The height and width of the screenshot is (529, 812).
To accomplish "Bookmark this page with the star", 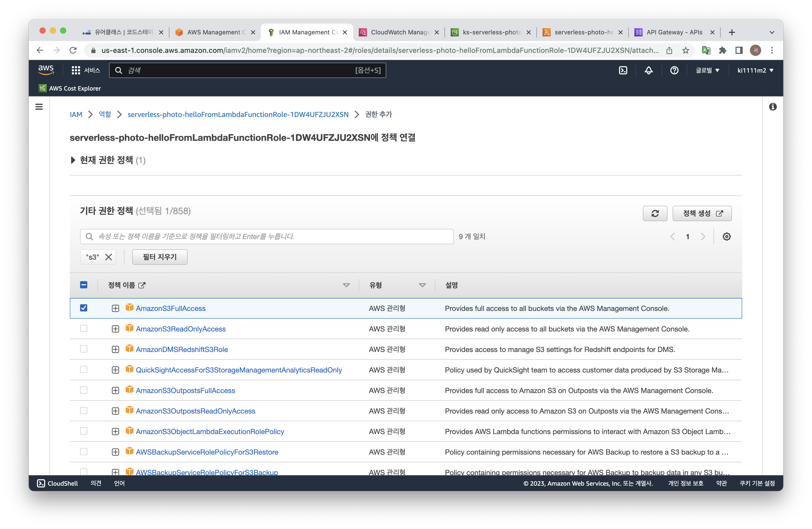I will click(x=685, y=51).
